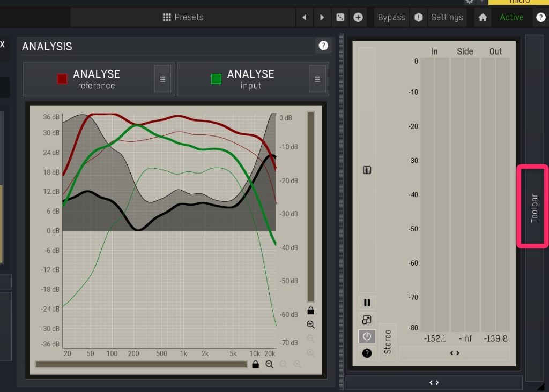The height and width of the screenshot is (392, 549).
Task: Open the plugin Settings
Action: click(447, 17)
